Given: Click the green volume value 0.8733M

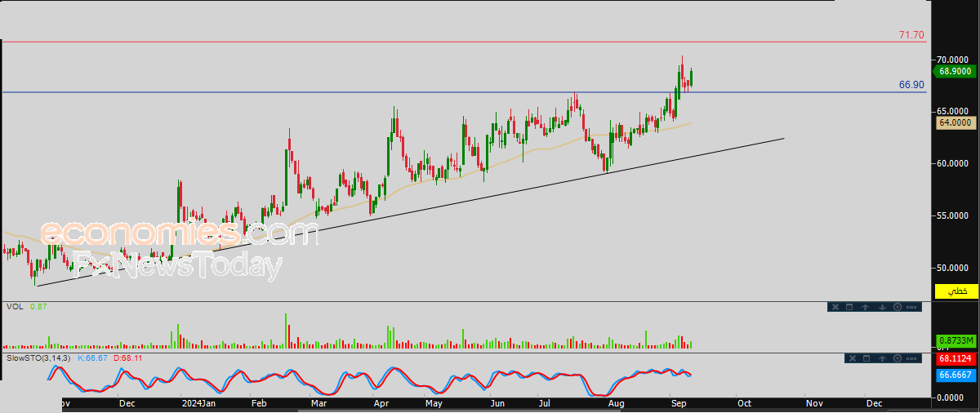Looking at the screenshot, I should tap(955, 340).
